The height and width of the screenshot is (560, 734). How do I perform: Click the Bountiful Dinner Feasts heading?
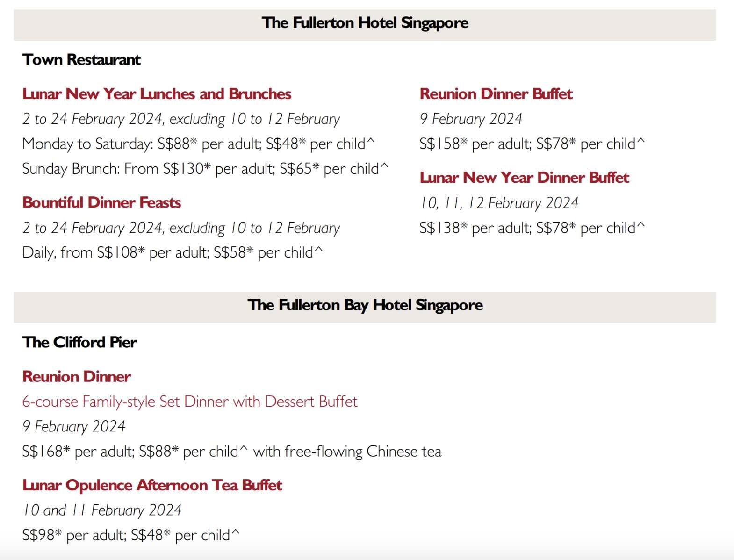pyautogui.click(x=101, y=202)
